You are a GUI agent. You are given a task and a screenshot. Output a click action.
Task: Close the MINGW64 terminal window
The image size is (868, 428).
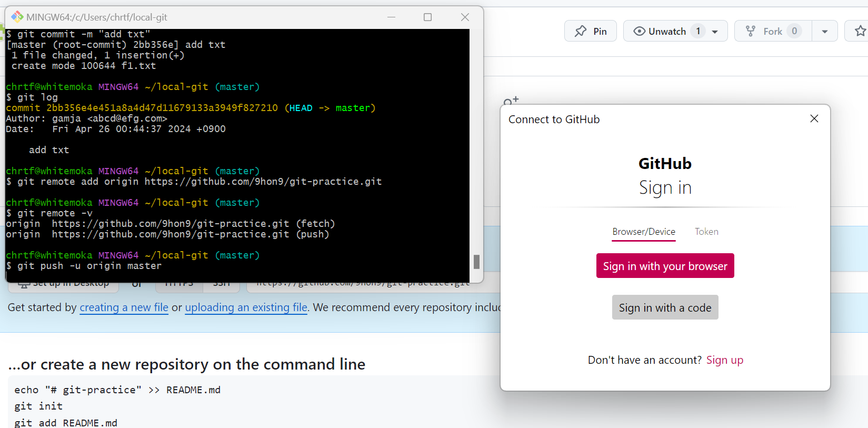click(x=465, y=17)
